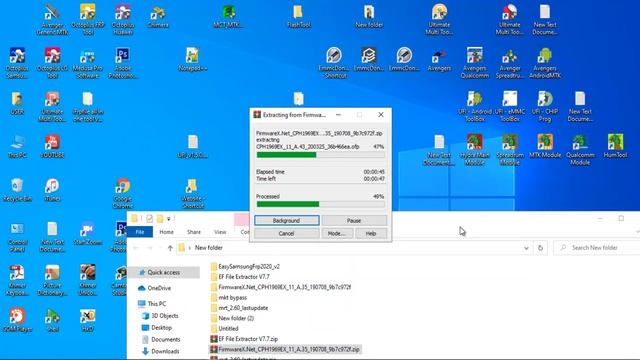Click the current file extraction progress bar
The image size is (640, 360).
(320, 155)
